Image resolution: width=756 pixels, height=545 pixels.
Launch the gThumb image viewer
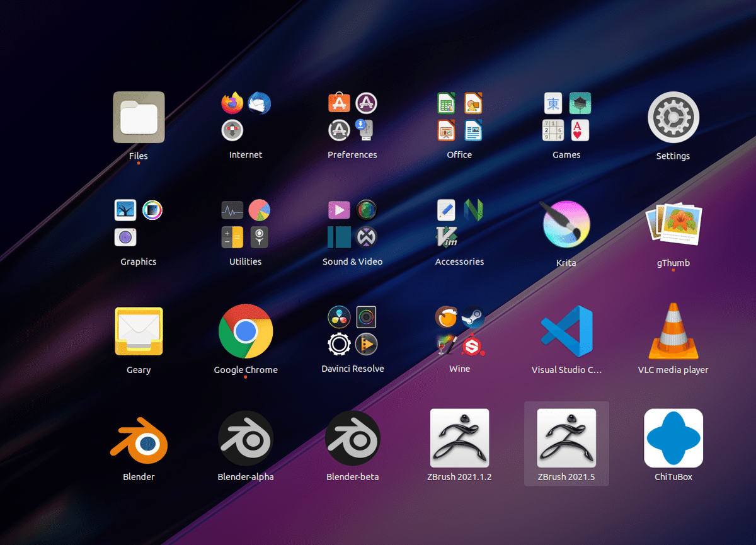click(x=673, y=225)
